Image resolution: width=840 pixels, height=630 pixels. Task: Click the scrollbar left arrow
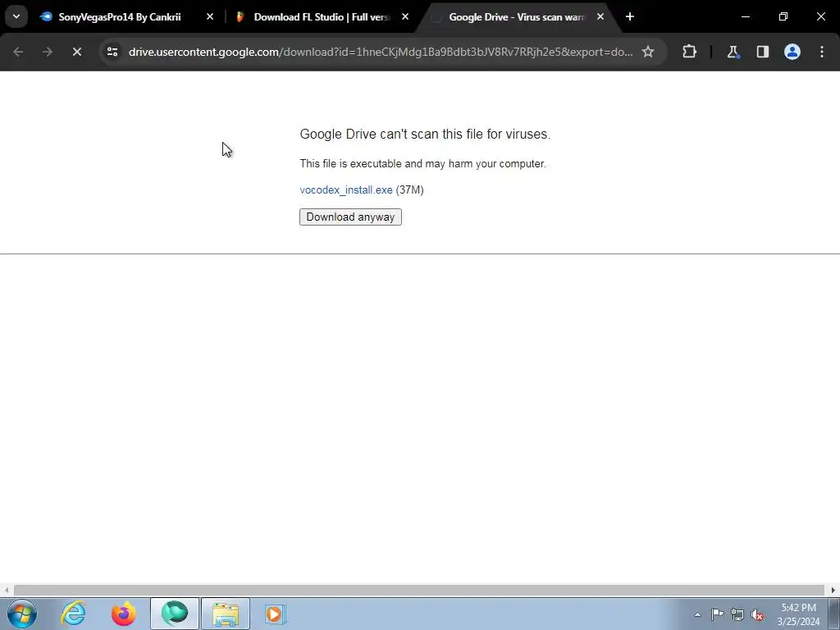coord(6,590)
